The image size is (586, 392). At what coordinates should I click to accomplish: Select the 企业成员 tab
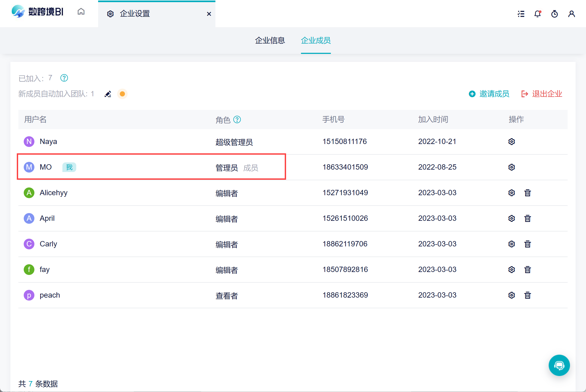point(316,41)
